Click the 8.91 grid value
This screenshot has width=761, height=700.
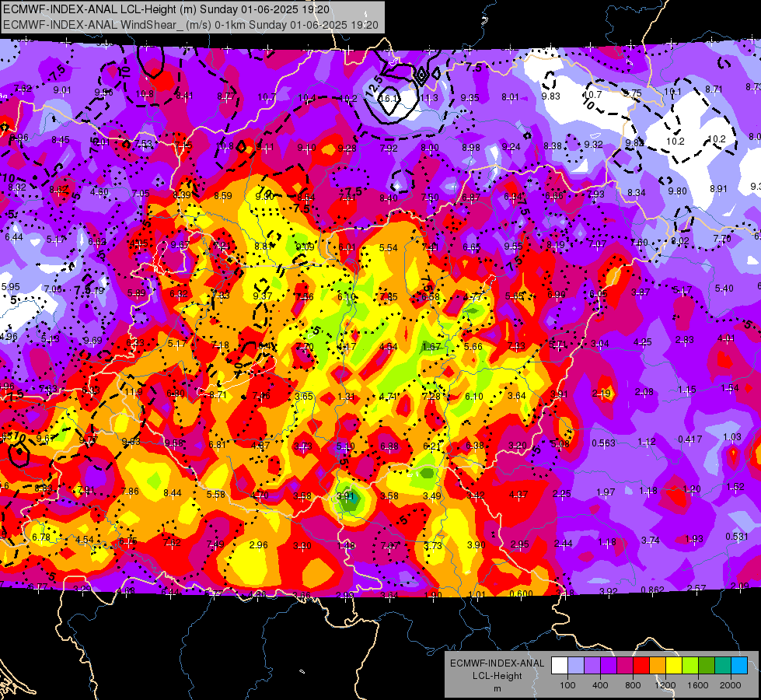point(718,188)
